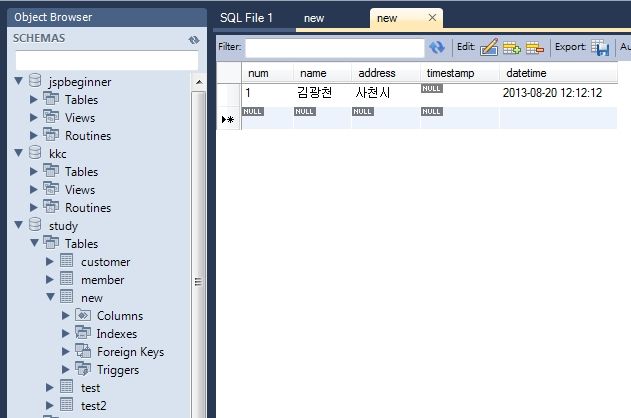631x418 pixels.
Task: Collapse the kkc schema
Action: click(19, 152)
